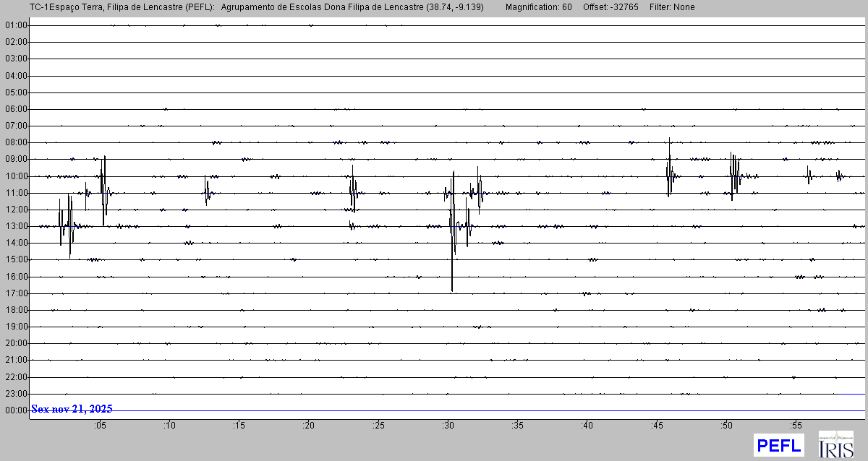Select the 'Sex nov 21, 2025' date label
868x461 pixels.
coord(72,409)
